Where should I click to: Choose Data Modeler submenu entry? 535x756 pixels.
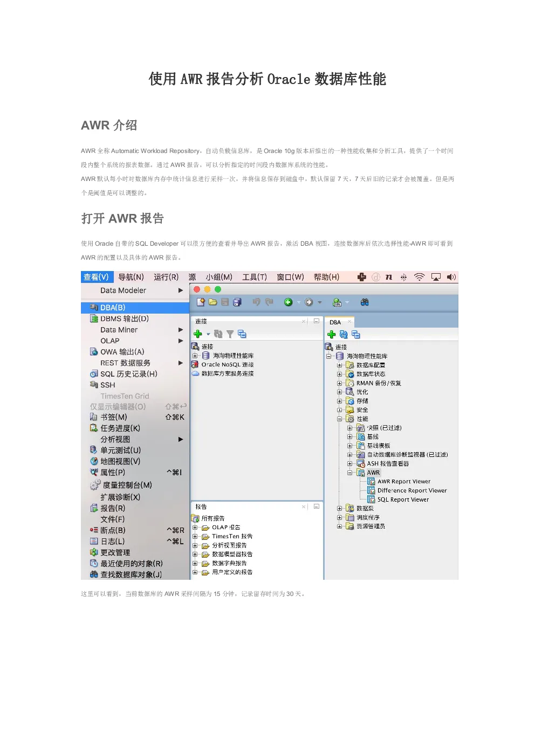pyautogui.click(x=135, y=290)
